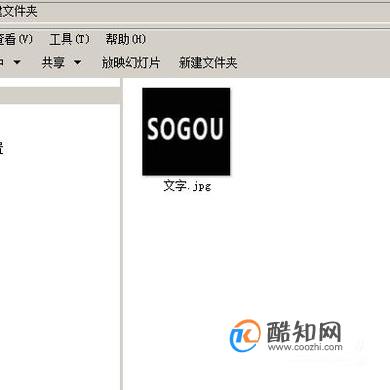Open the 工具(T) menu
Viewport: 390px width, 390px height.
[x=69, y=39]
